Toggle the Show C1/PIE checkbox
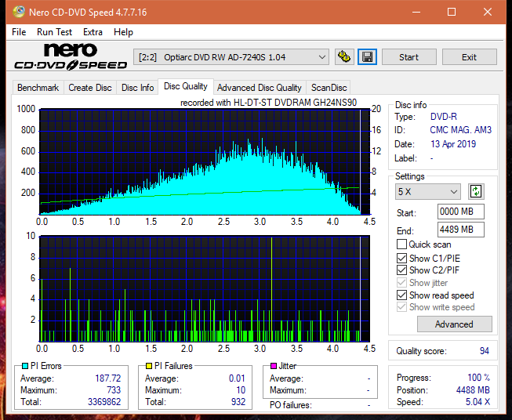The height and width of the screenshot is (420, 512). [x=401, y=258]
